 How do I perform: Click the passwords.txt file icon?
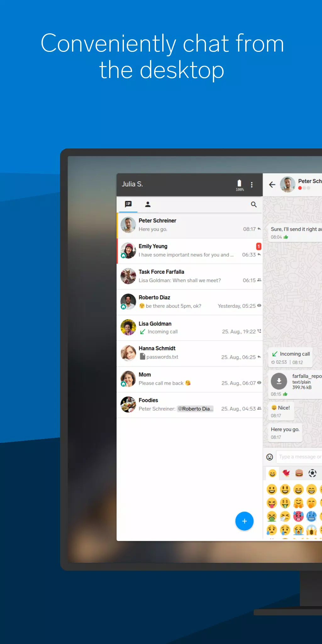pyautogui.click(x=142, y=357)
